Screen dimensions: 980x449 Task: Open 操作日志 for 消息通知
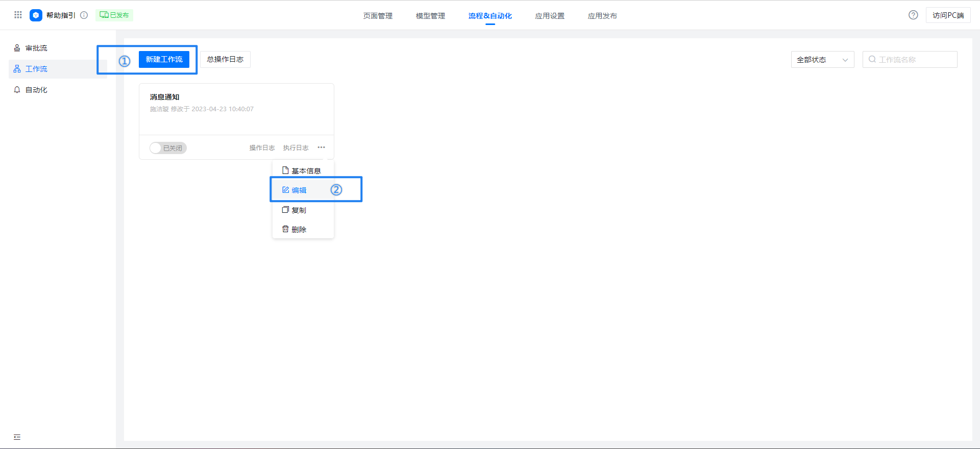[x=262, y=148]
